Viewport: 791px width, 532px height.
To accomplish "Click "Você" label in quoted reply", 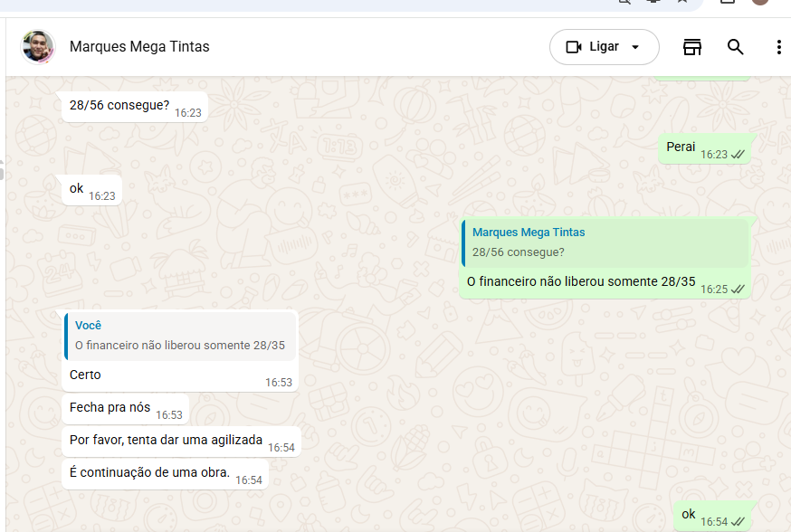I will click(89, 326).
